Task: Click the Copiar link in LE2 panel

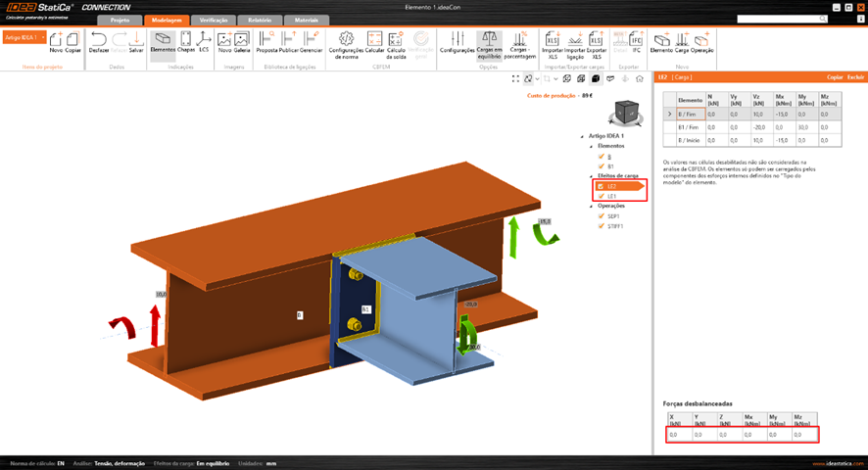Action: [x=835, y=76]
